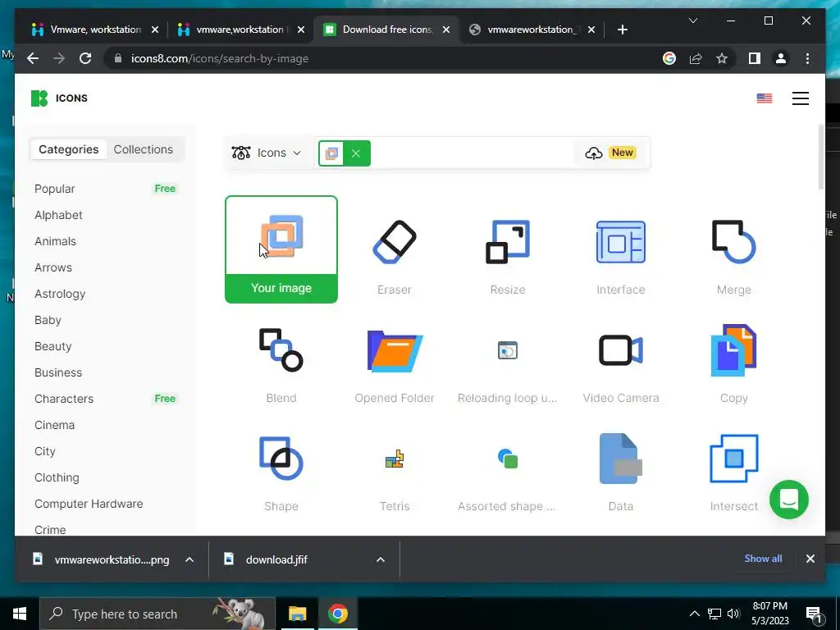Bookmark this page with star icon
Viewport: 840px width, 630px height.
722,58
